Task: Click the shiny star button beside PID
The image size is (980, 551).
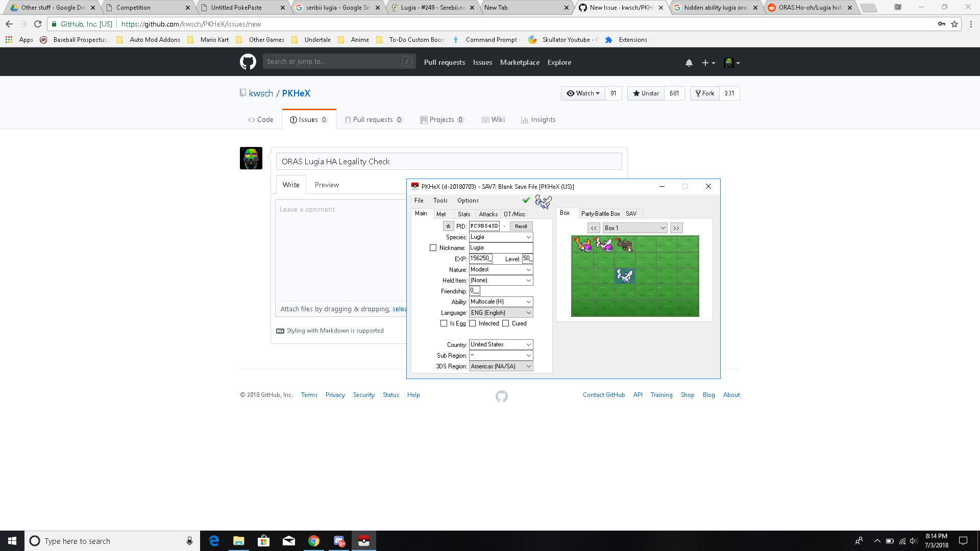Action: (x=448, y=226)
